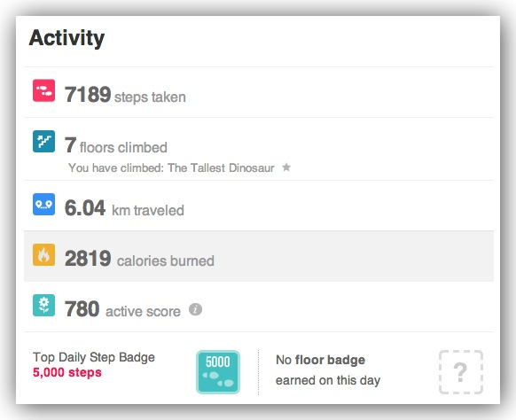Click the green flower active score icon
Image resolution: width=516 pixels, height=420 pixels.
point(43,305)
